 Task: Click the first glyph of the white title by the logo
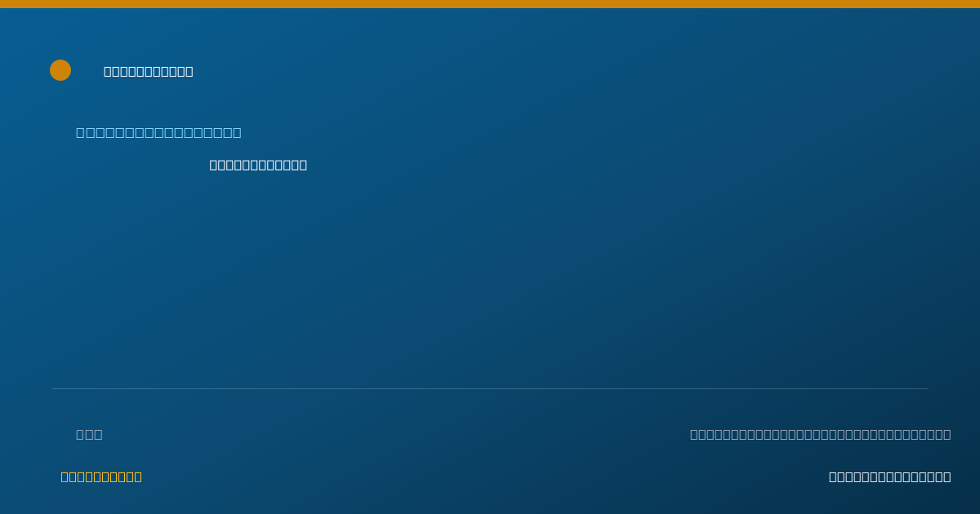[108, 72]
